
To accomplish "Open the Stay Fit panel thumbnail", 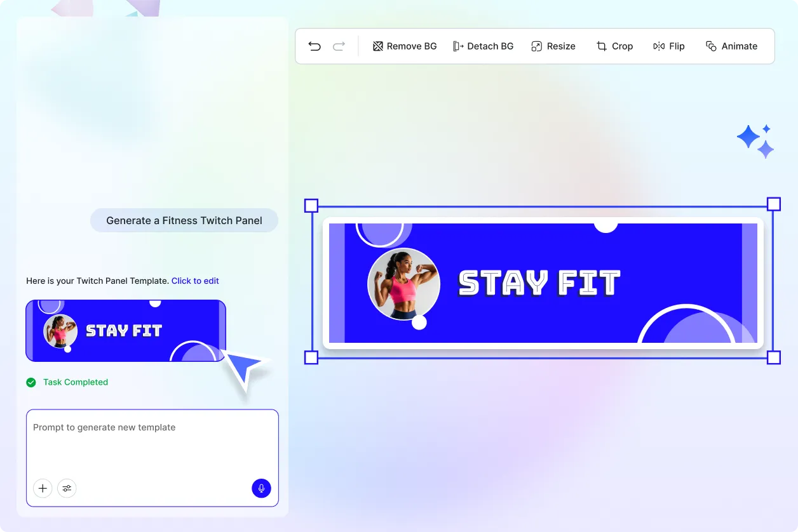I will 126,331.
